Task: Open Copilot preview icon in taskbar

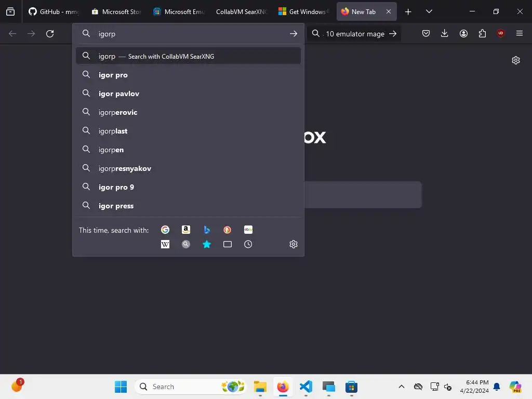Action: [515, 387]
